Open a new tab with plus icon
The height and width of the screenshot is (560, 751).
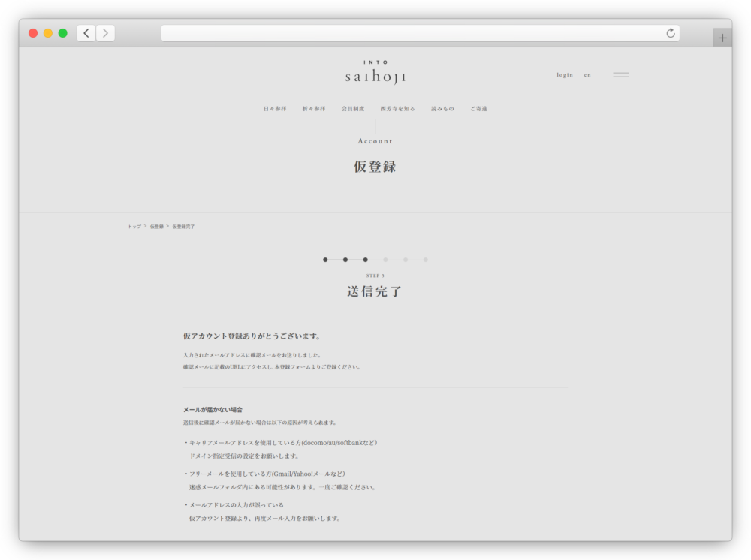(722, 38)
